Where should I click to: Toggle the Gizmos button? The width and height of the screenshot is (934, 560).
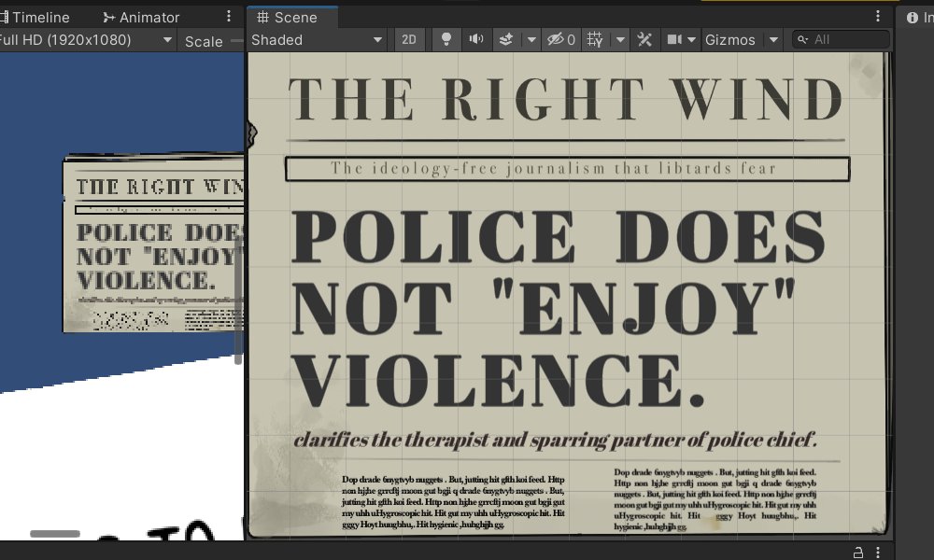[x=730, y=40]
